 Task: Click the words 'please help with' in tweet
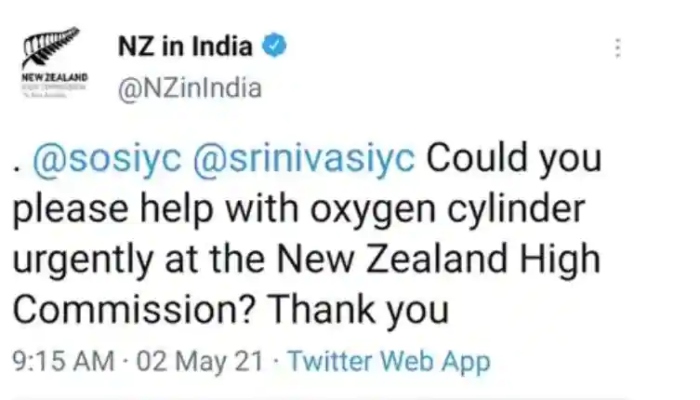pyautogui.click(x=156, y=209)
